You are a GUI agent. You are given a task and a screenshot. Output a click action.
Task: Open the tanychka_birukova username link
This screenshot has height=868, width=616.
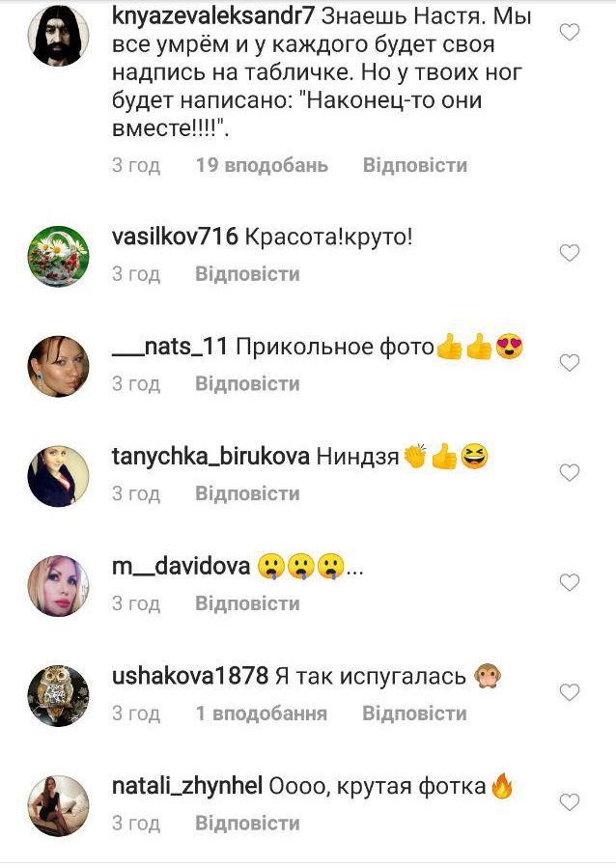point(210,457)
